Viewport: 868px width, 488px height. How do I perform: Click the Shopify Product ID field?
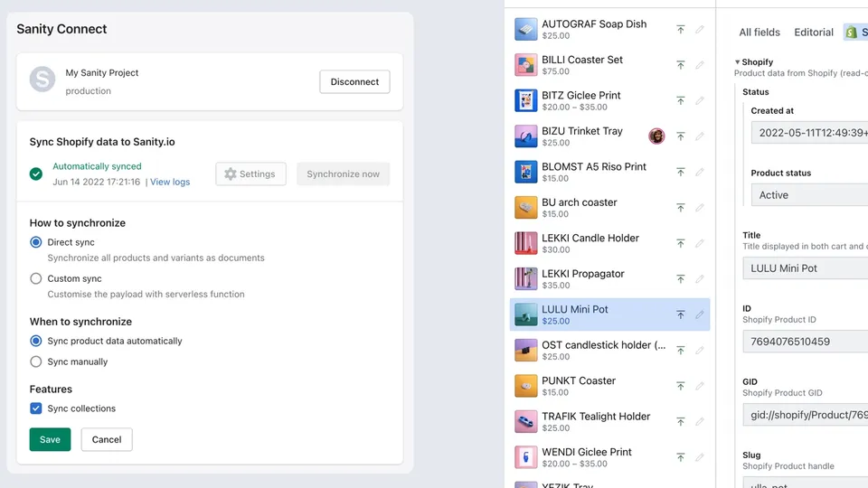[806, 342]
